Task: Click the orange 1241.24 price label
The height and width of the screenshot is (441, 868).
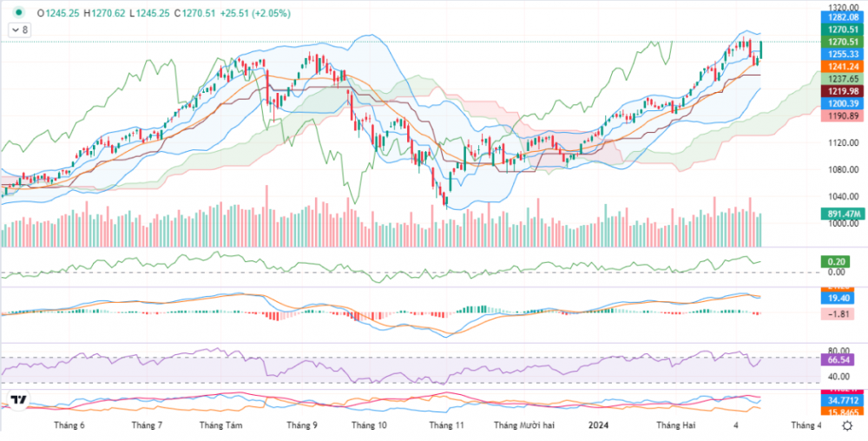Action: coord(842,66)
